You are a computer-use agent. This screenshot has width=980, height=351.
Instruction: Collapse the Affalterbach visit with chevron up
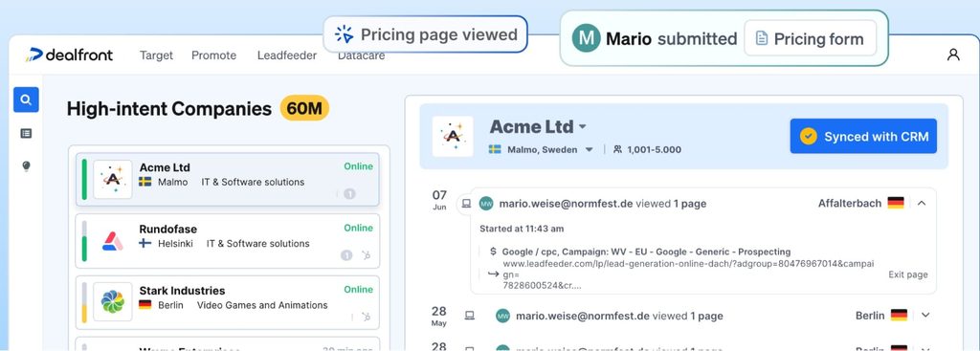click(922, 203)
